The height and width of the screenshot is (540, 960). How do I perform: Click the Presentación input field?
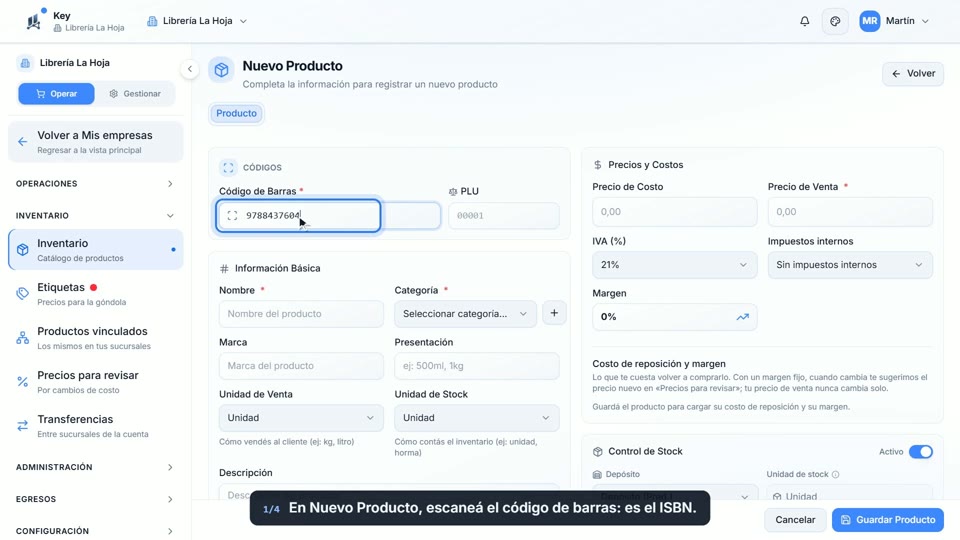(476, 366)
